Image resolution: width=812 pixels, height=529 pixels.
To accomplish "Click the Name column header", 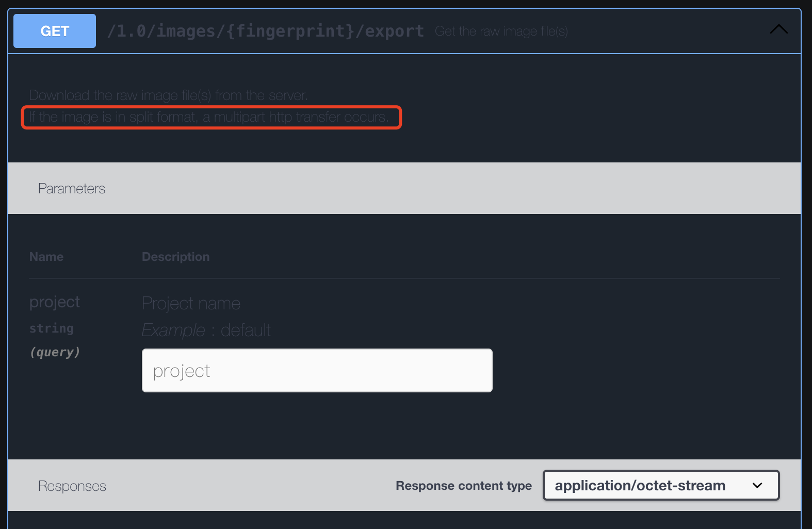I will point(46,257).
